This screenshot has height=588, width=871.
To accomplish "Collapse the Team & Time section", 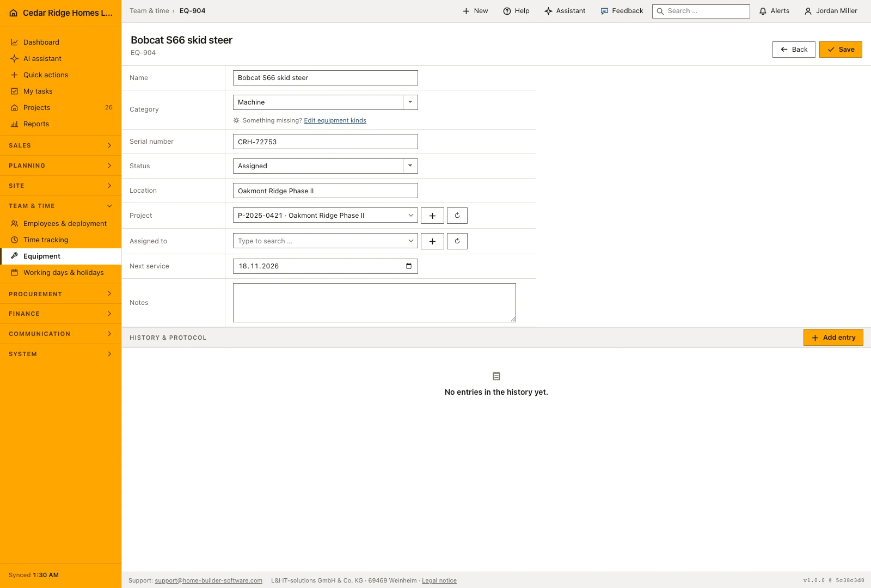I will click(x=61, y=206).
